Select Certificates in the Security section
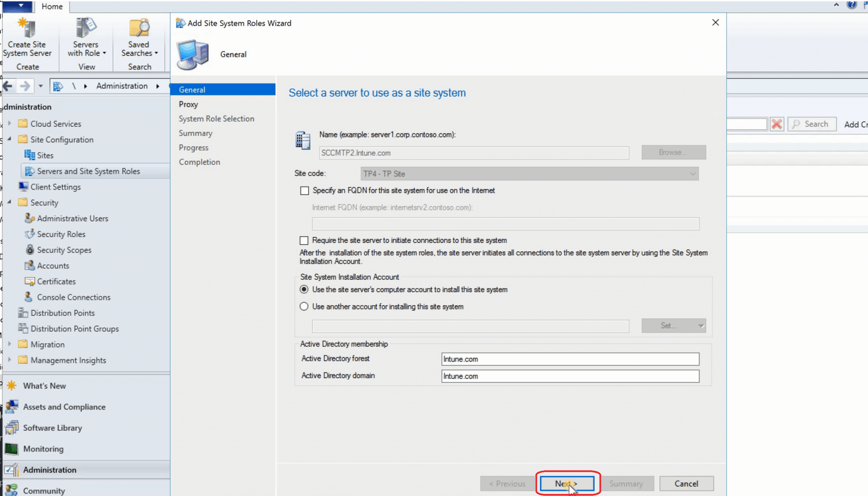The height and width of the screenshot is (496, 868). [56, 281]
